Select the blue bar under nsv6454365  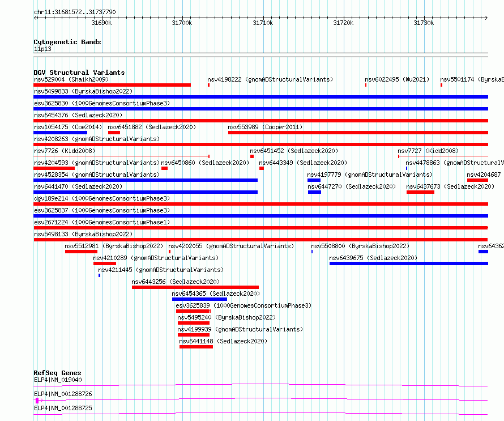199,299
